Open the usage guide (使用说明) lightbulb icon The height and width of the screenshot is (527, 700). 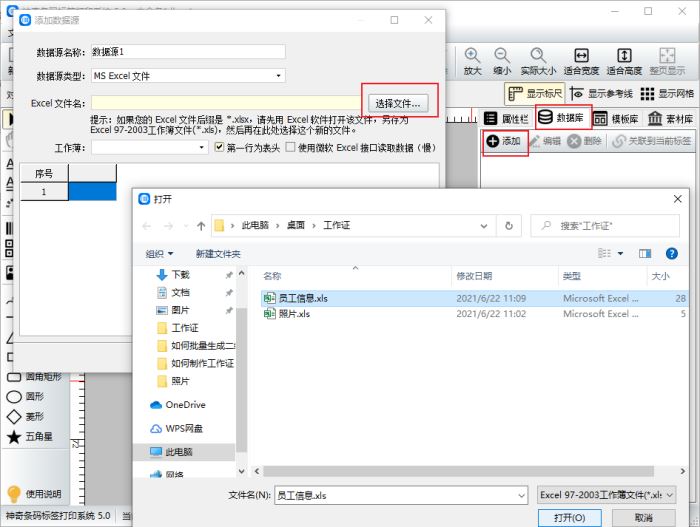pyautogui.click(x=14, y=494)
